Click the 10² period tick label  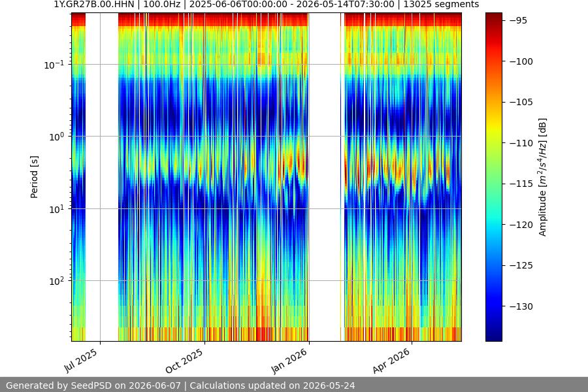point(56,281)
